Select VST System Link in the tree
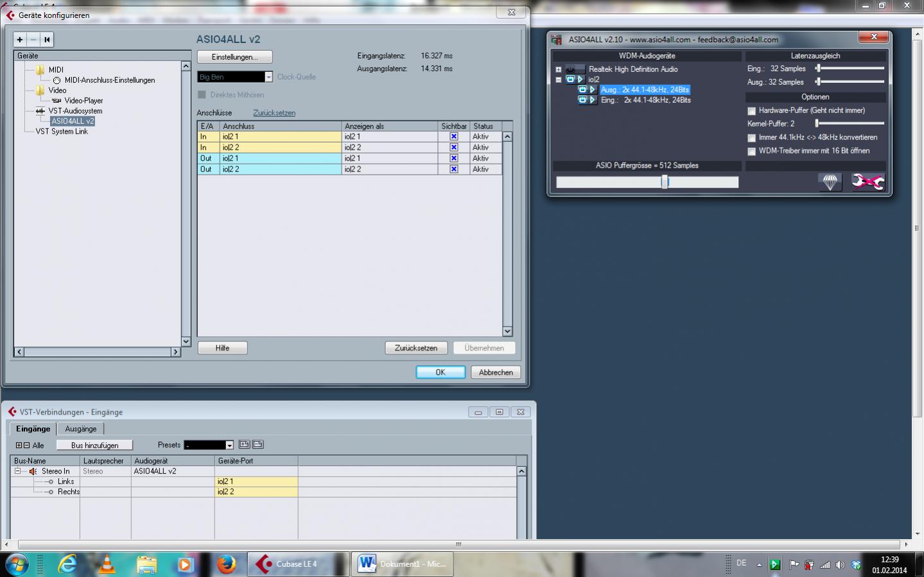This screenshot has width=924, height=577. point(62,132)
